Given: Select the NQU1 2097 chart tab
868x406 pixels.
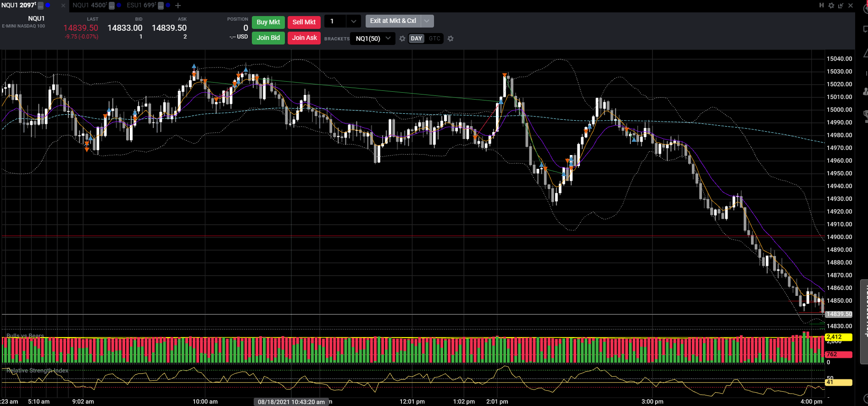Looking at the screenshot, I should click(18, 6).
